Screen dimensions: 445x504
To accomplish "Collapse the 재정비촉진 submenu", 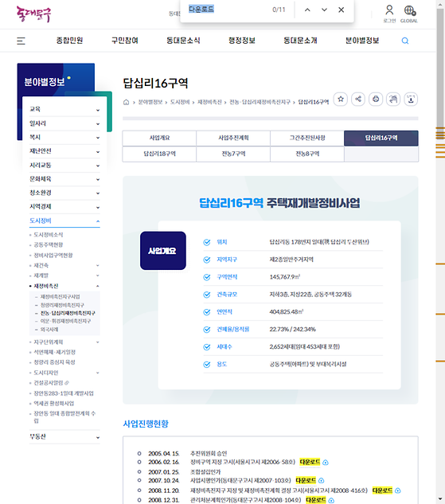I will pyautogui.click(x=98, y=286).
